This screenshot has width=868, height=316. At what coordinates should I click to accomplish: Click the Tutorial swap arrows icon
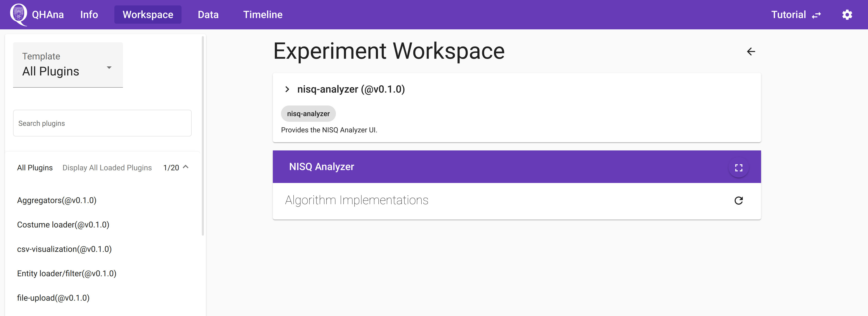coord(816,15)
